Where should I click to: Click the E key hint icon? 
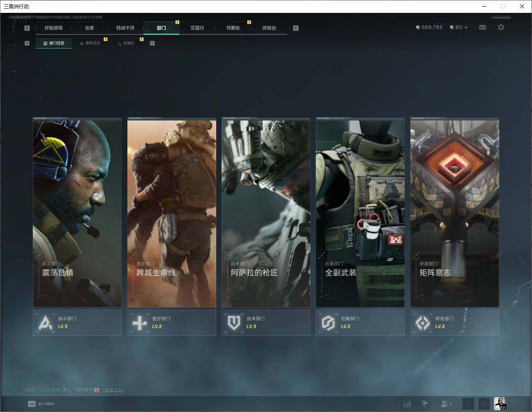pyautogui.click(x=295, y=28)
